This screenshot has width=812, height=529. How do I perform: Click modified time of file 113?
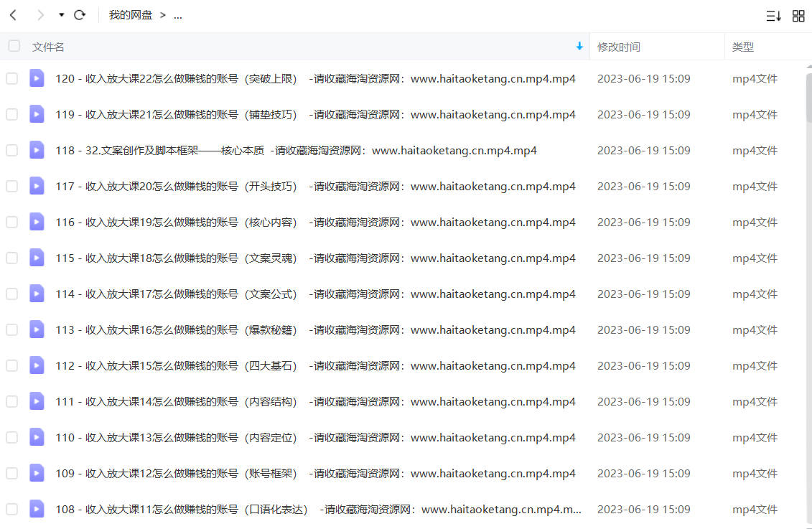pos(644,329)
